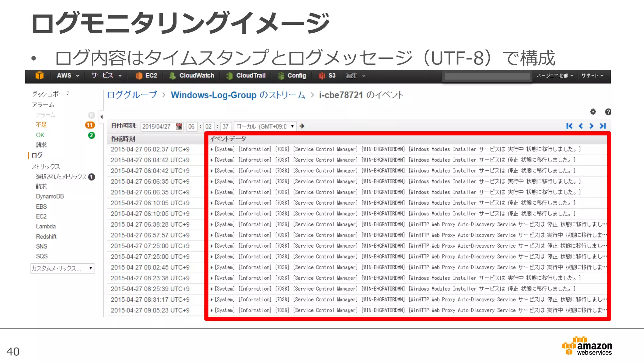Open SNS metrics in the sidebar
The image size is (644, 362).
[42, 246]
